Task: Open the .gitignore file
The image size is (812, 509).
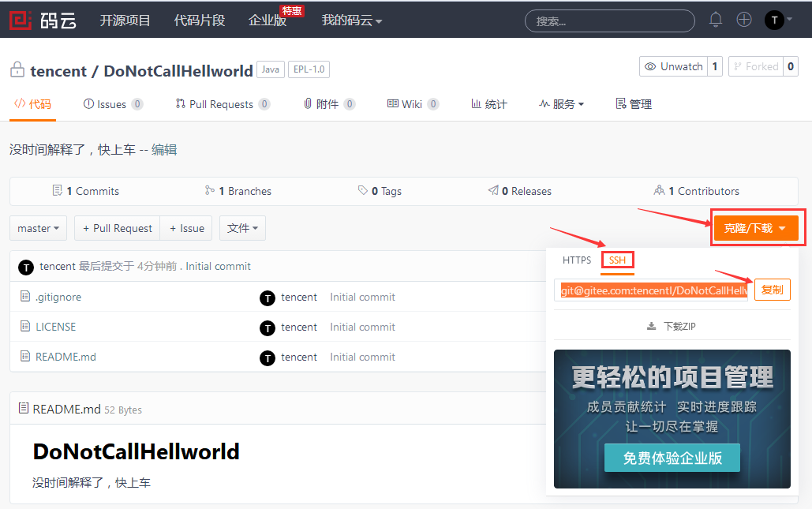Action: point(58,297)
